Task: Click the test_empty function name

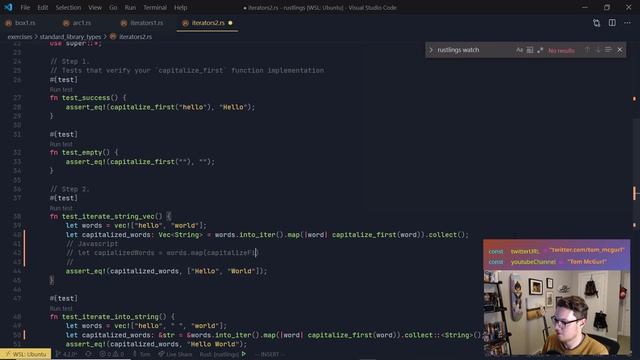Action: coord(82,153)
